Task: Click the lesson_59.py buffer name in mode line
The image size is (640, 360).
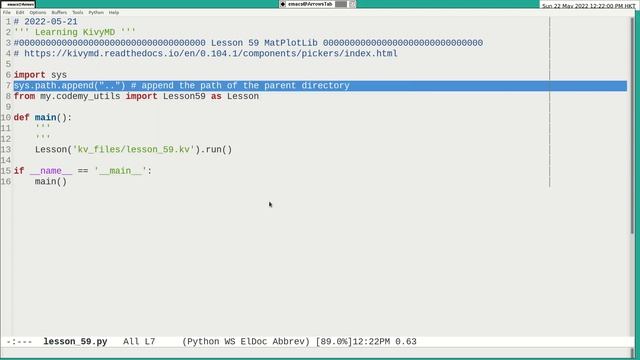Action: click(75, 342)
